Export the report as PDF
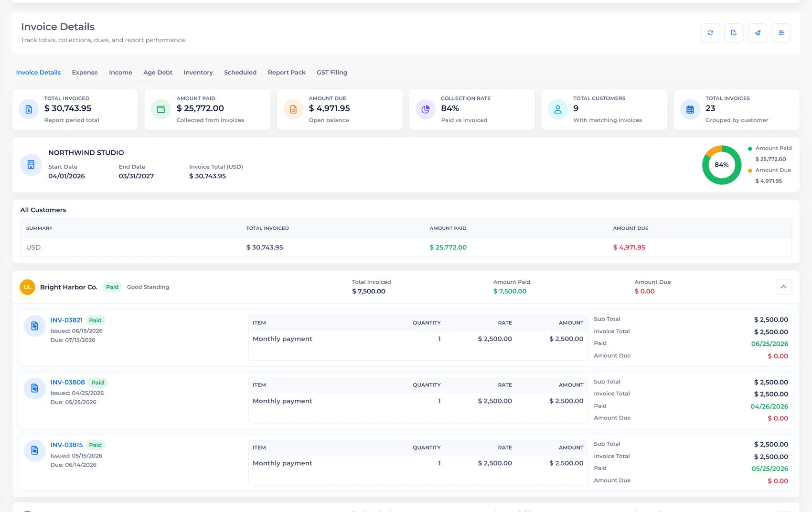This screenshot has height=512, width=812. (x=734, y=33)
